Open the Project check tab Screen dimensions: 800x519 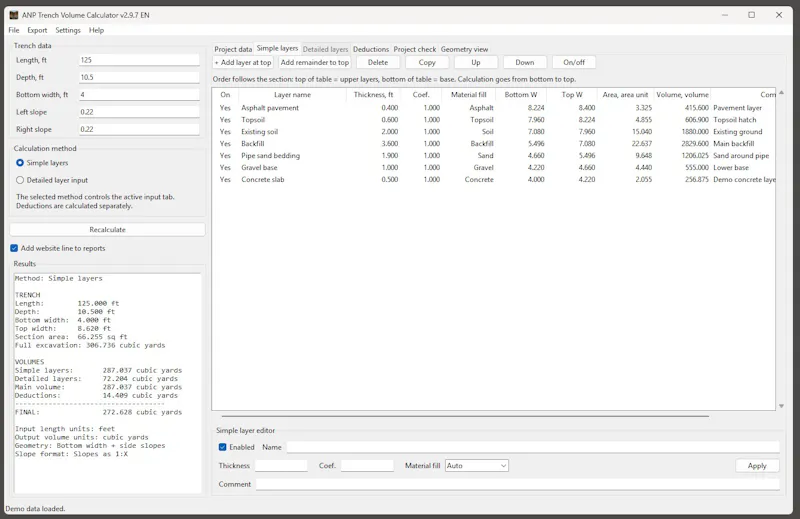(415, 49)
